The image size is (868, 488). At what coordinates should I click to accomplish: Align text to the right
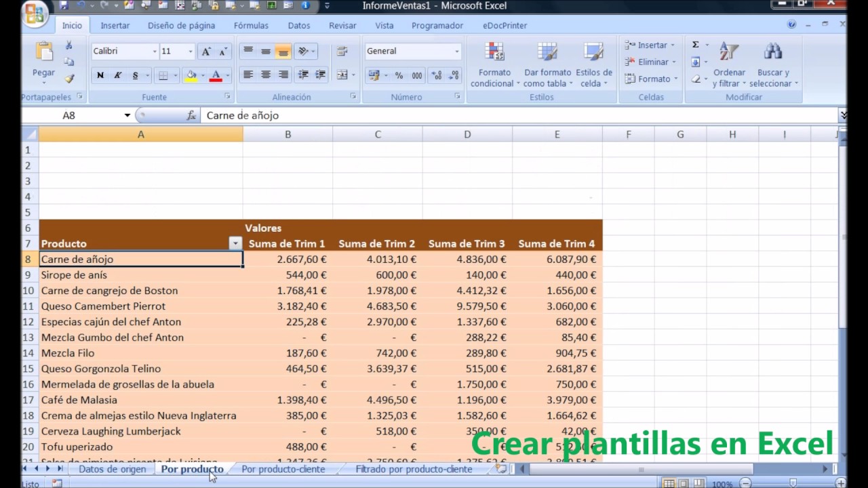[283, 75]
